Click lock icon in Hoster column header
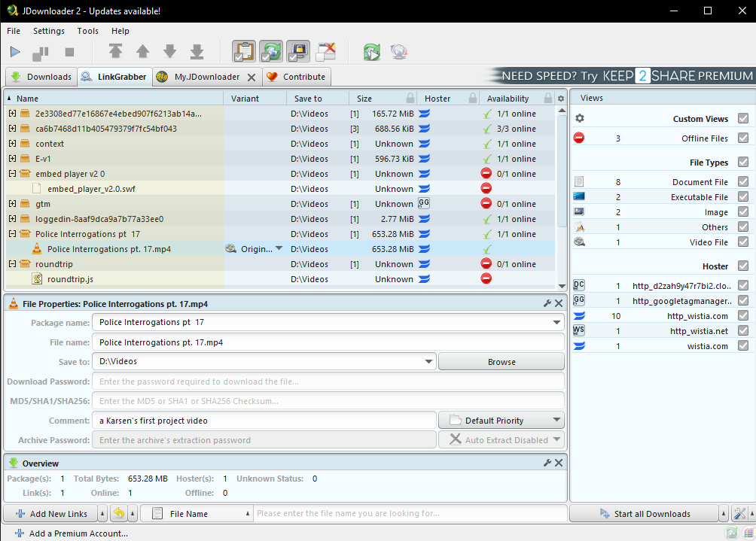 click(473, 99)
